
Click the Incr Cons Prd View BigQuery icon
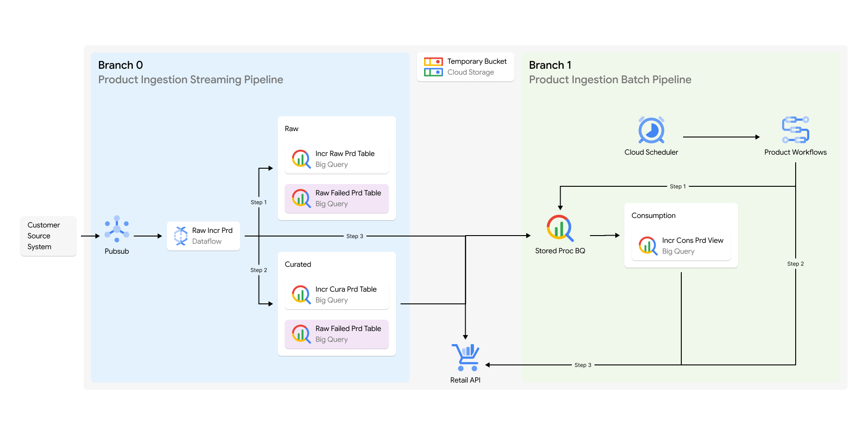pyautogui.click(x=647, y=246)
